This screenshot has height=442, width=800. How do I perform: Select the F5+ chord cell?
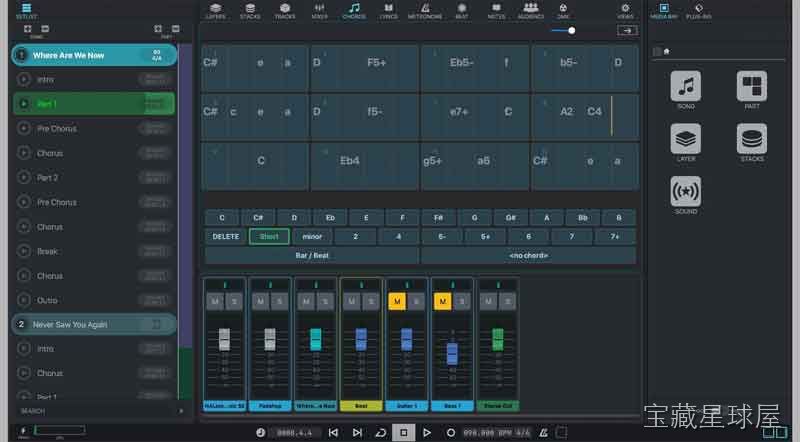(x=377, y=62)
